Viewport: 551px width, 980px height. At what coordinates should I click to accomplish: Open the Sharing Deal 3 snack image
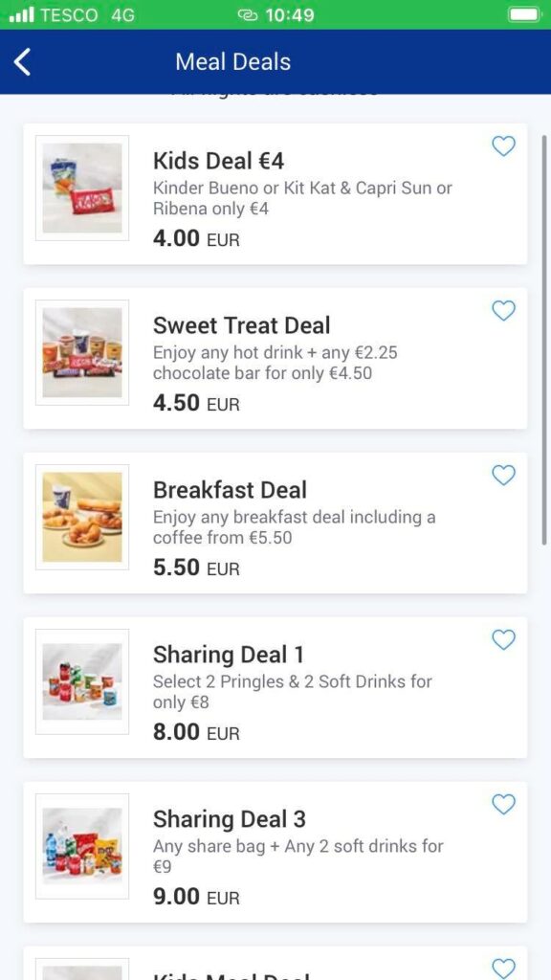[82, 846]
